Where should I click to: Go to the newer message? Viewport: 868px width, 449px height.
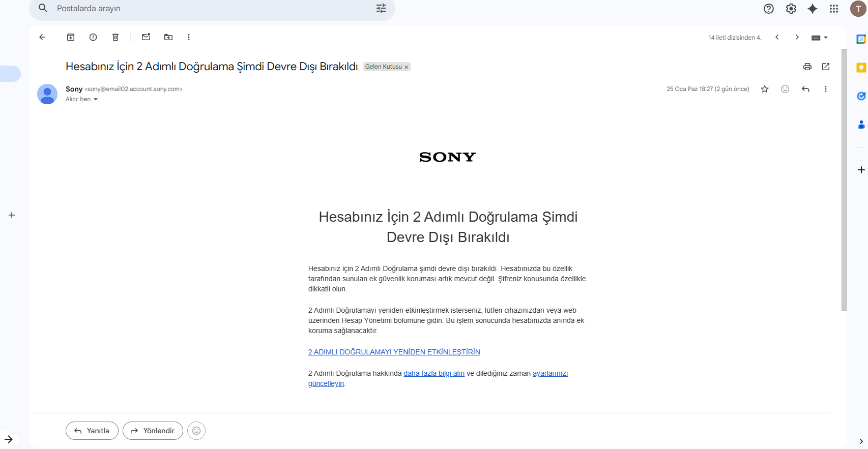(777, 37)
